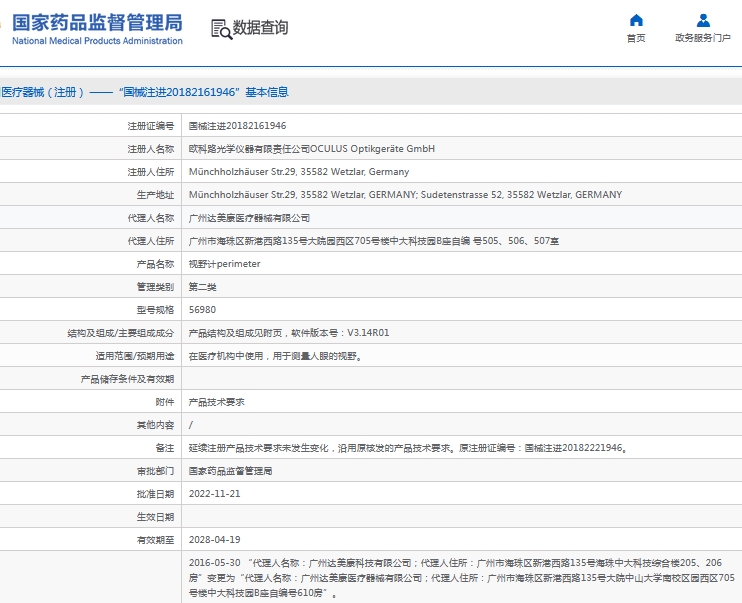Screen dimensions: 742x603
Task: Click the 注册证编号 label
Action: click(150, 126)
